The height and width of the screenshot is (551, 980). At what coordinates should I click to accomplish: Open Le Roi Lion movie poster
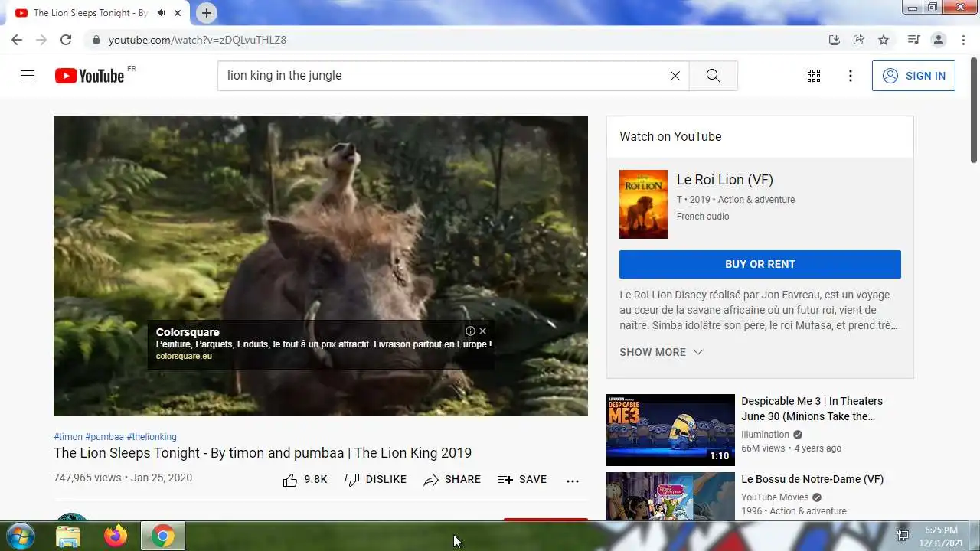643,204
